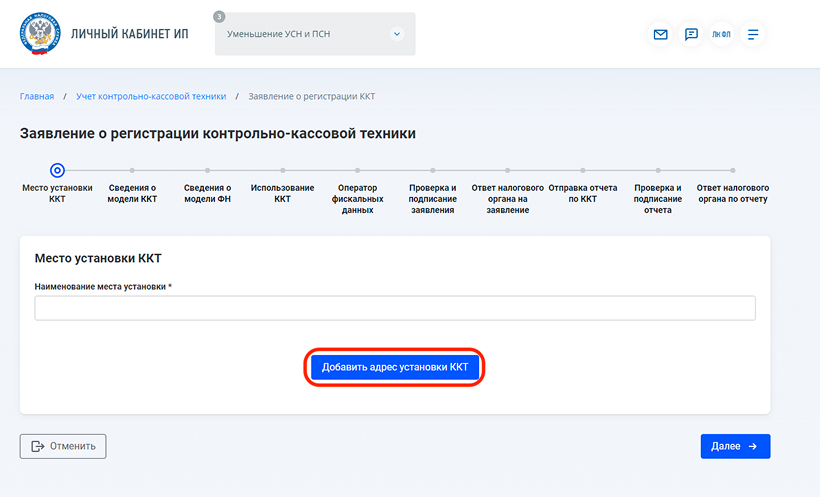The height and width of the screenshot is (497, 820).
Task: Open the chat messages icon
Action: tap(691, 34)
